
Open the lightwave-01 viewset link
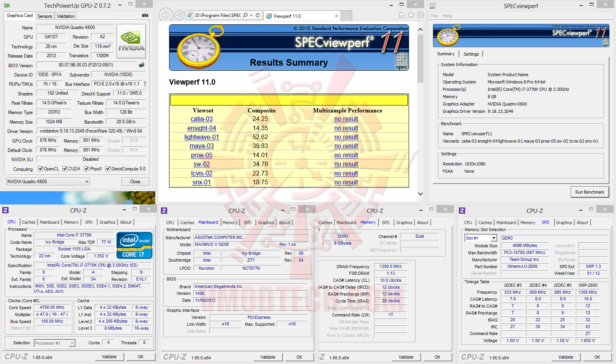click(x=202, y=137)
